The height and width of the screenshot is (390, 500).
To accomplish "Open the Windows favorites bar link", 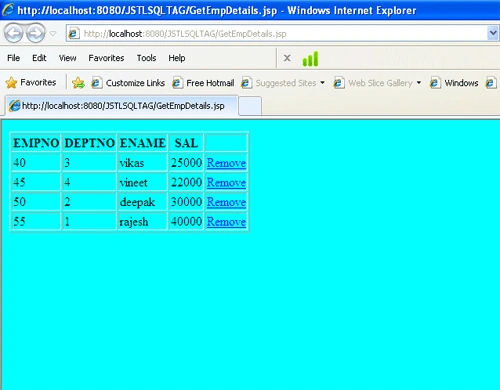I will pos(454,83).
